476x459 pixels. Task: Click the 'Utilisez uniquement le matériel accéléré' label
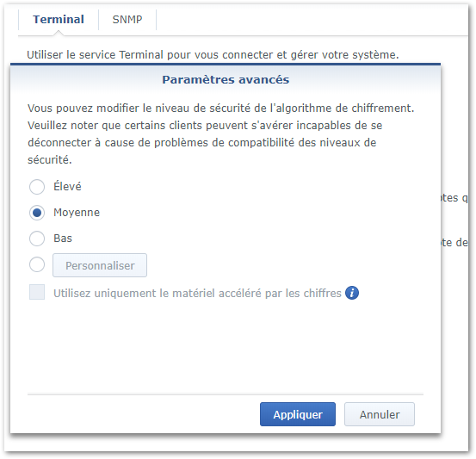pos(198,293)
